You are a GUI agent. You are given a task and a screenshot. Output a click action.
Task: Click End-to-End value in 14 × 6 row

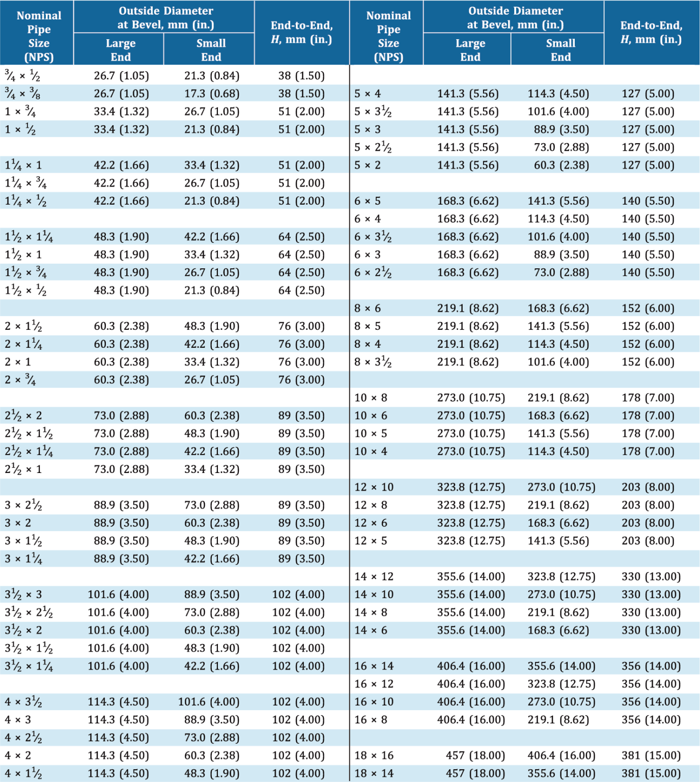pyautogui.click(x=651, y=630)
